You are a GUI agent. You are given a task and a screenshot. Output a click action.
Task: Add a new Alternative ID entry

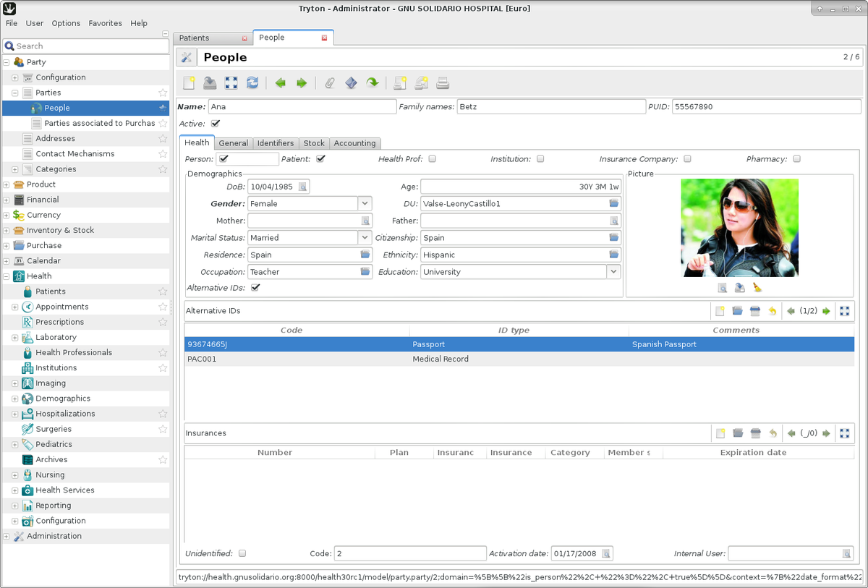[720, 310]
